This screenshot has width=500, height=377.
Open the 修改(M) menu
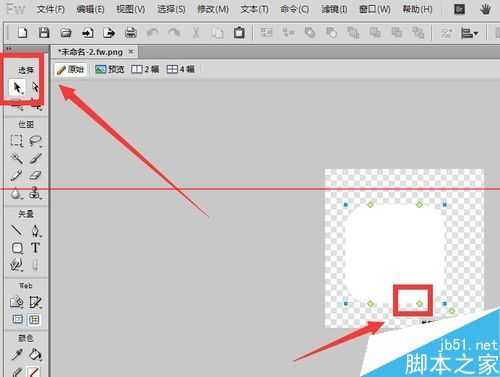(x=213, y=9)
